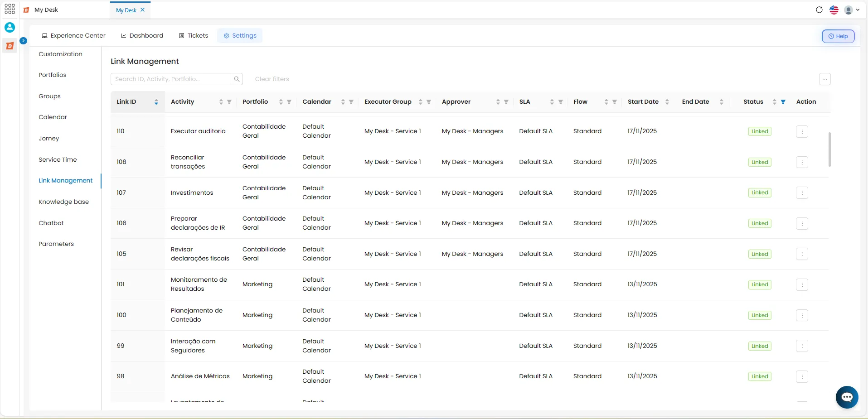This screenshot has height=419, width=868.
Task: Open the active Status column filter
Action: pyautogui.click(x=783, y=102)
